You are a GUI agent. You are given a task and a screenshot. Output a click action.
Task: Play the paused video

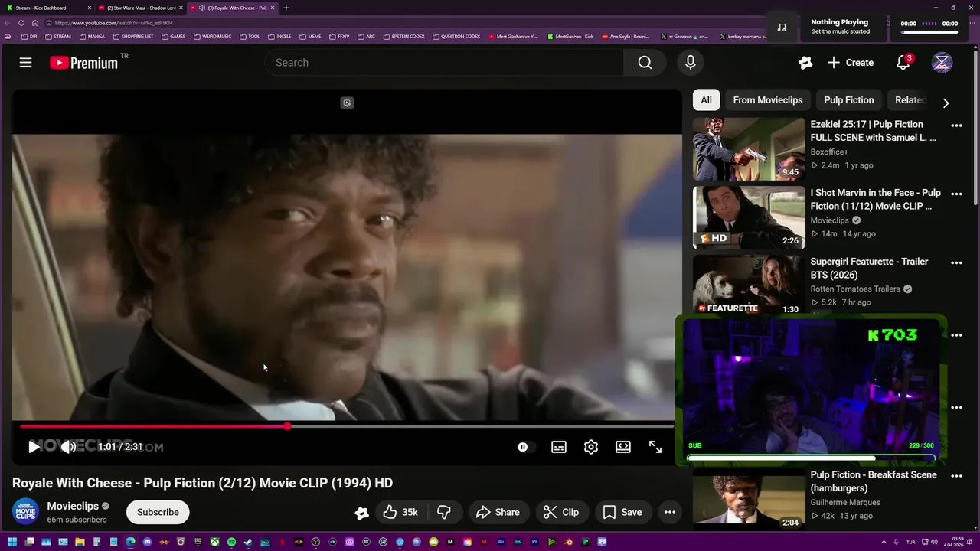point(34,447)
